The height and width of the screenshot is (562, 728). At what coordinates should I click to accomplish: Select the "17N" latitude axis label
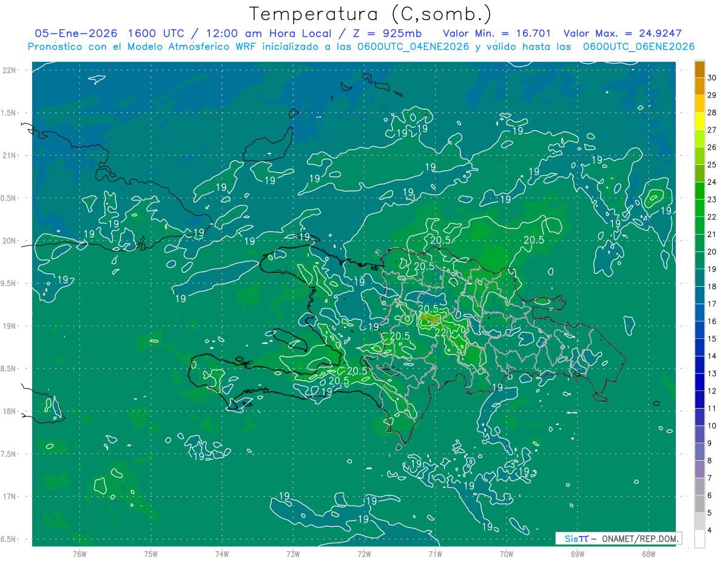click(10, 497)
